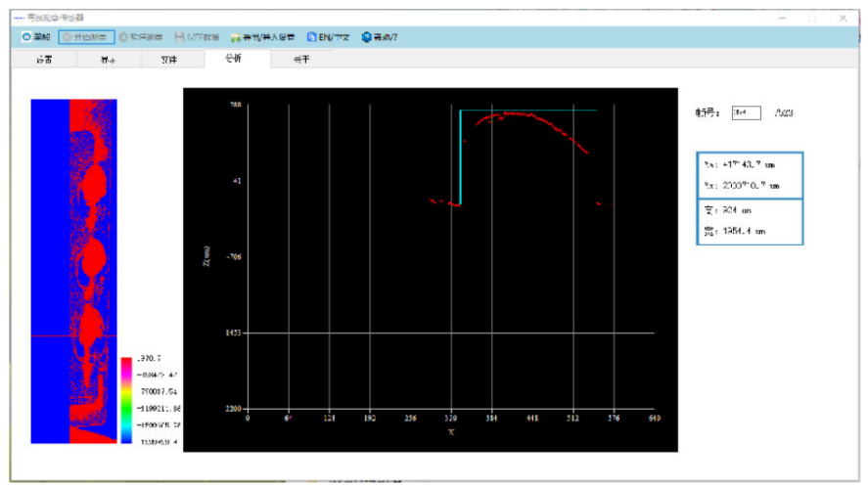Click the frame number input box

pyautogui.click(x=747, y=112)
